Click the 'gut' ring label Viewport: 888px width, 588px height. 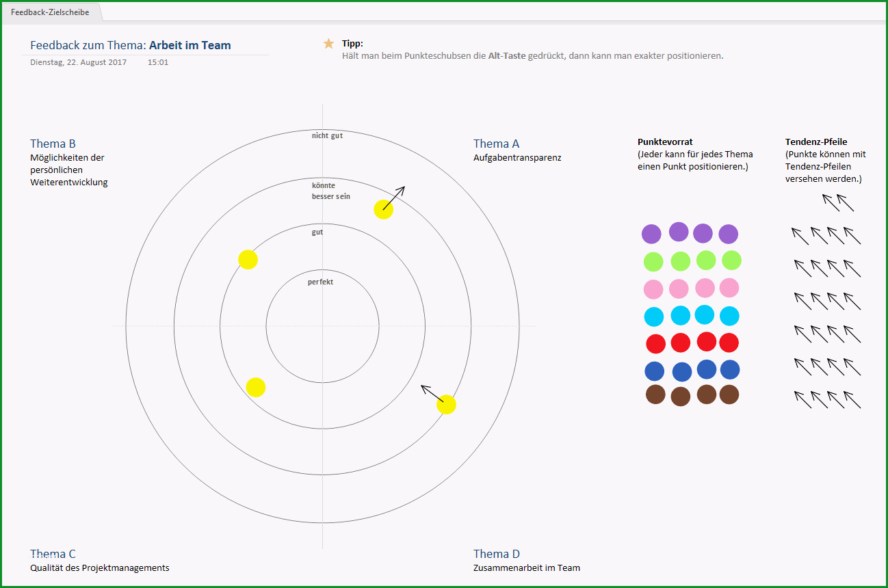(x=317, y=232)
